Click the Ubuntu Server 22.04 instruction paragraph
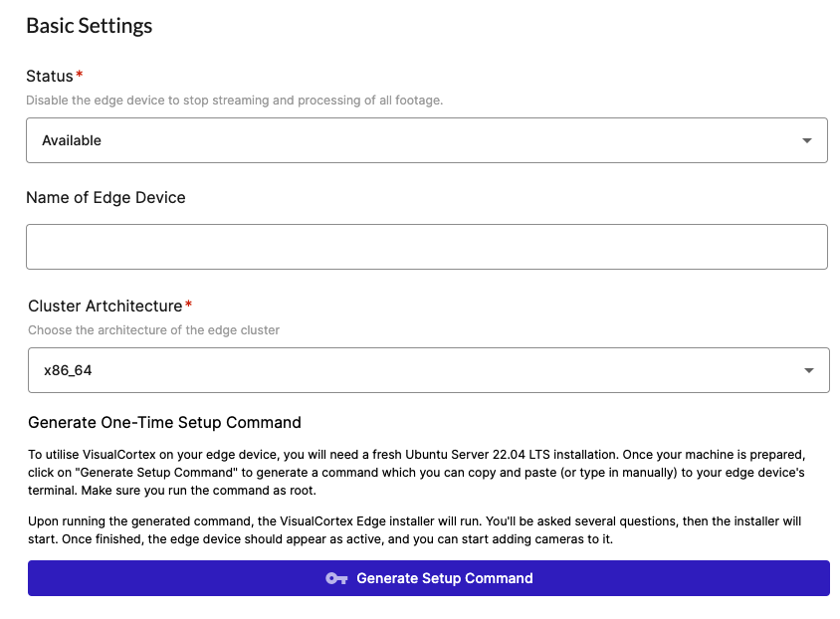Image resolution: width=840 pixels, height=619 pixels. [x=428, y=471]
